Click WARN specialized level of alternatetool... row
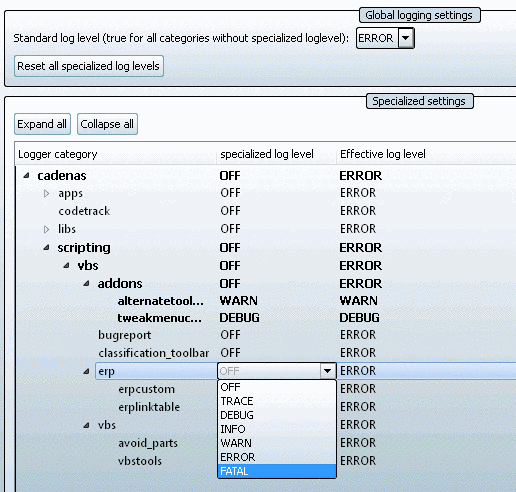This screenshot has width=516, height=492. [x=239, y=301]
